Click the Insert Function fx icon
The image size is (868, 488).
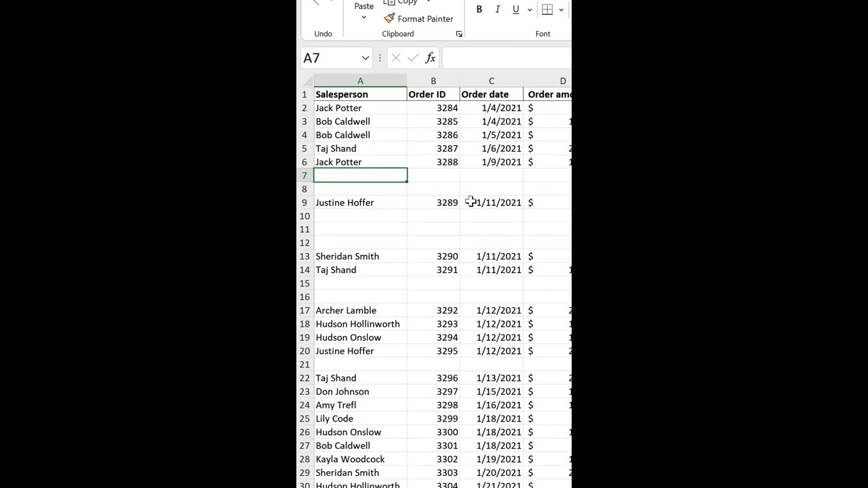[431, 58]
